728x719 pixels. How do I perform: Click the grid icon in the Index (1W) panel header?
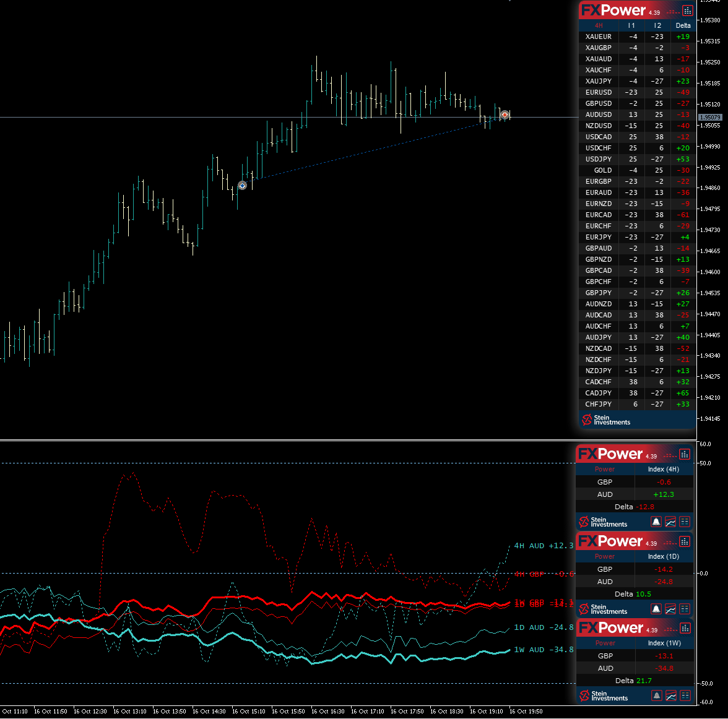(x=685, y=628)
